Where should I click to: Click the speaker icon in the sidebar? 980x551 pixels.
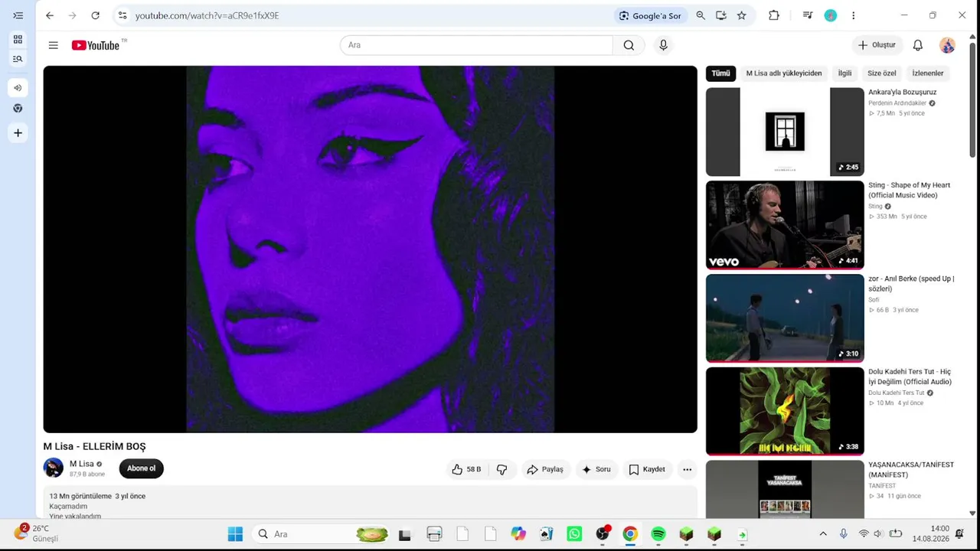pos(18,88)
